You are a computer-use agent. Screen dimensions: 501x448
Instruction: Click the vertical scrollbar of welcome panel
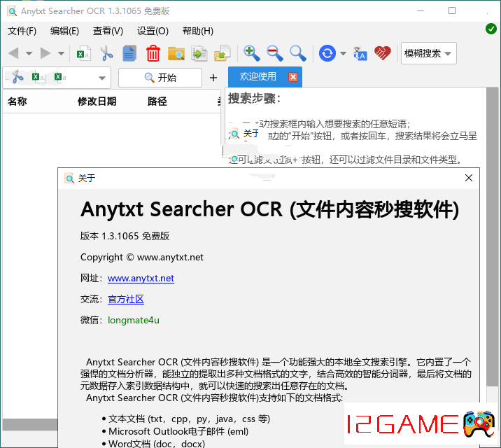(x=493, y=237)
